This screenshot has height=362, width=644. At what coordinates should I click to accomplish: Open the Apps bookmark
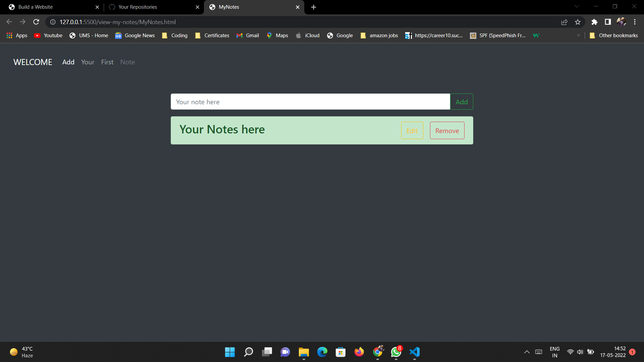(17, 35)
